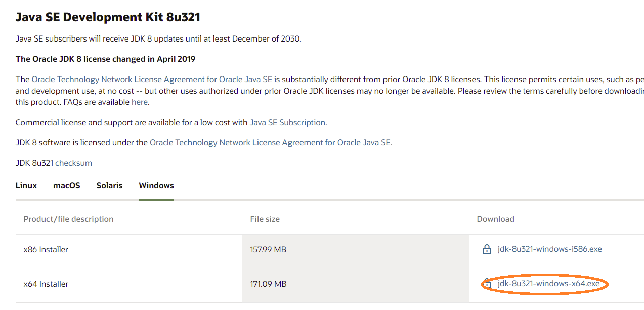Open the FAQs 'here' link
This screenshot has height=310, width=644.
(140, 102)
